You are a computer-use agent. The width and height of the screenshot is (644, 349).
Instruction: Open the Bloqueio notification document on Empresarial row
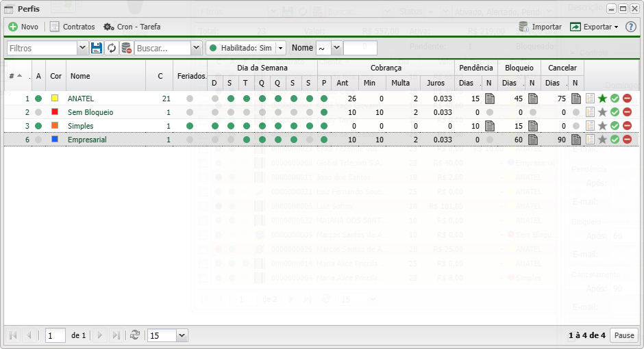pos(532,140)
